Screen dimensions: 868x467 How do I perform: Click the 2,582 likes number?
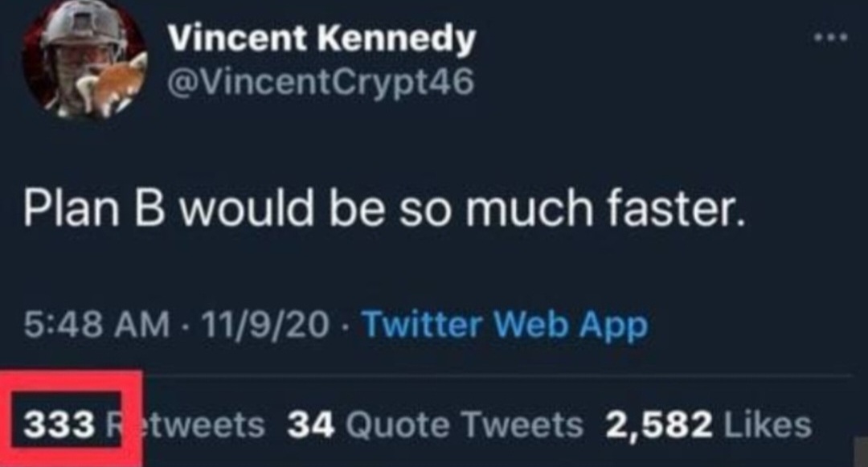coord(661,424)
